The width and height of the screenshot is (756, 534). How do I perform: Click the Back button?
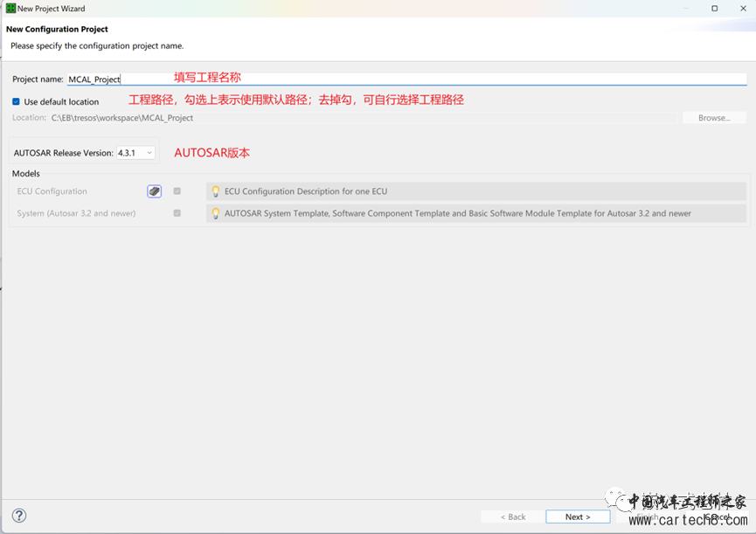512,517
